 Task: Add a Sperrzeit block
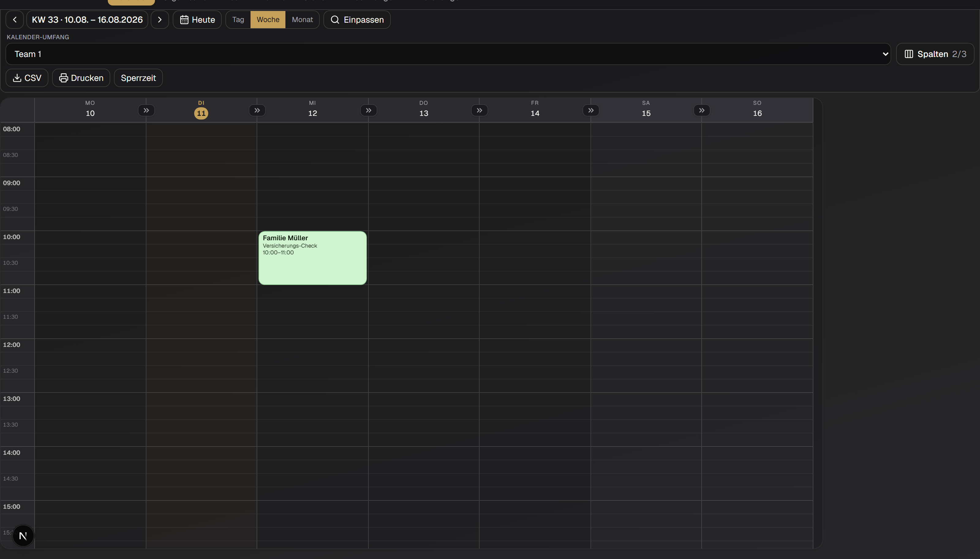point(138,78)
